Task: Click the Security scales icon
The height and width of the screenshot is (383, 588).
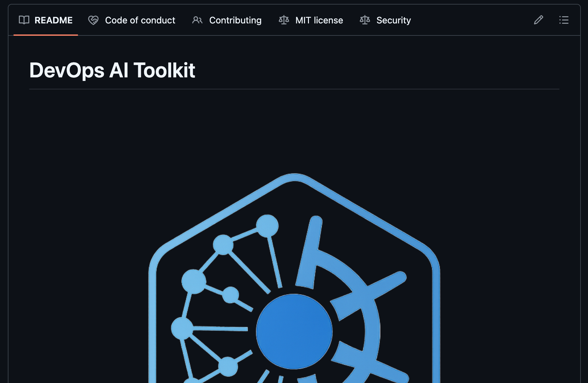Action: click(365, 20)
